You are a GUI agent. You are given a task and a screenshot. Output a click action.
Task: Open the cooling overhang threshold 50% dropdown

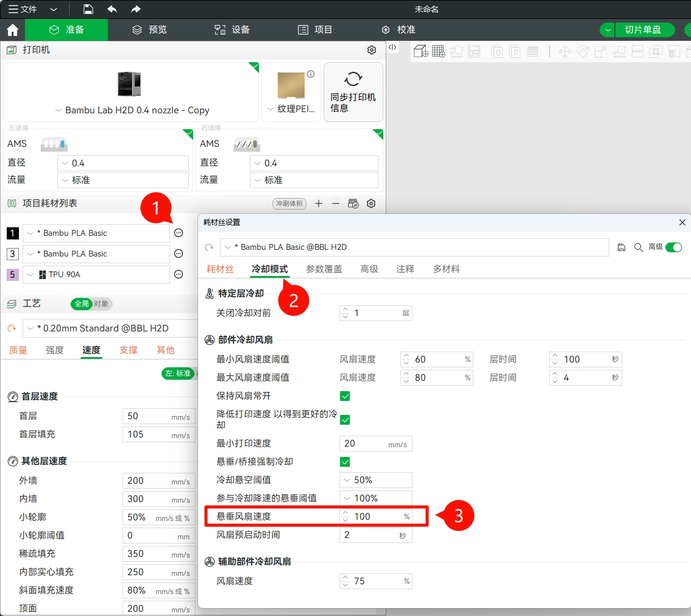click(x=376, y=480)
